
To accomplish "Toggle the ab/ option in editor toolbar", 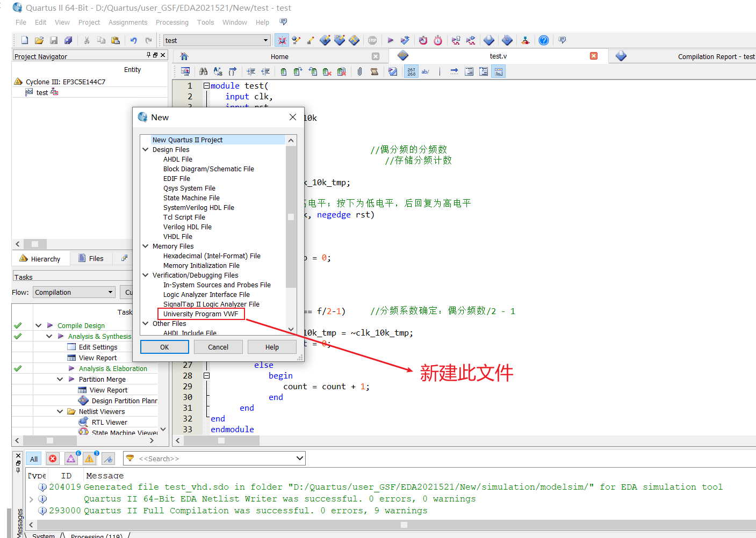I will click(x=426, y=71).
